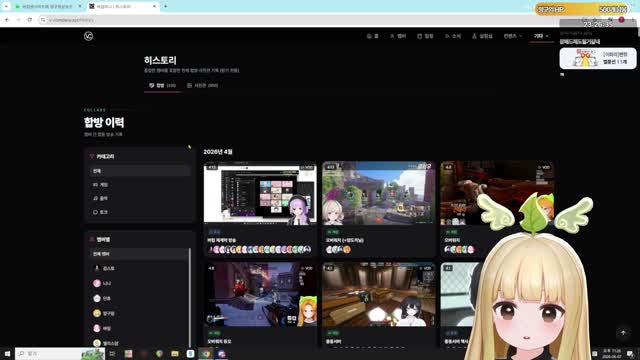Viewport: 640px width, 360px height.
Task: Close the first browser tab
Action: [80, 7]
